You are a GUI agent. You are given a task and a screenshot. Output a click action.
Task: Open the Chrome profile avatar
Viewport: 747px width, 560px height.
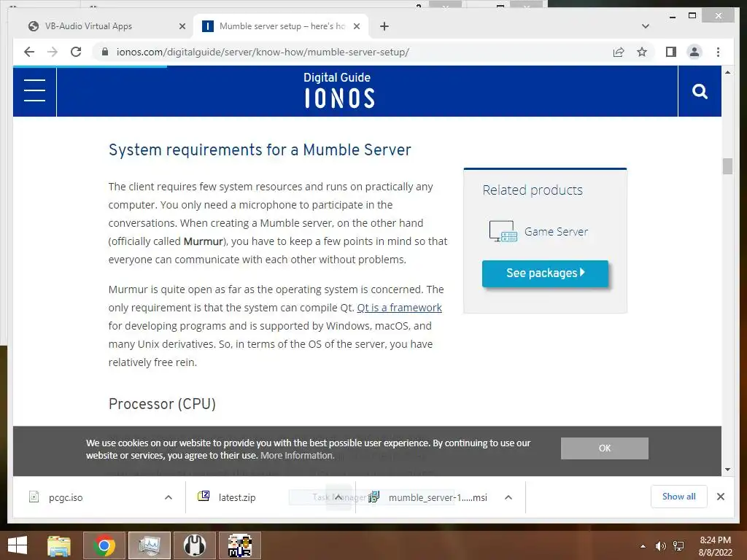coord(694,52)
